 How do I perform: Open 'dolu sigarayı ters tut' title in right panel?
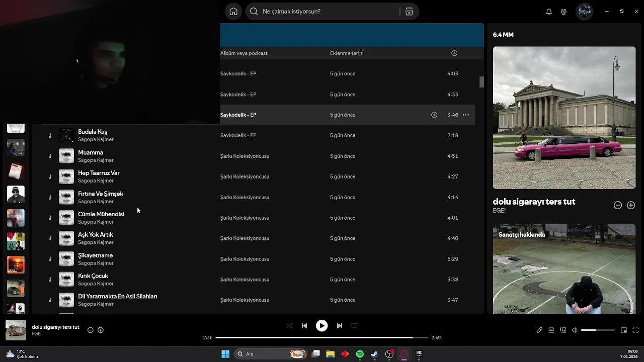pyautogui.click(x=534, y=202)
